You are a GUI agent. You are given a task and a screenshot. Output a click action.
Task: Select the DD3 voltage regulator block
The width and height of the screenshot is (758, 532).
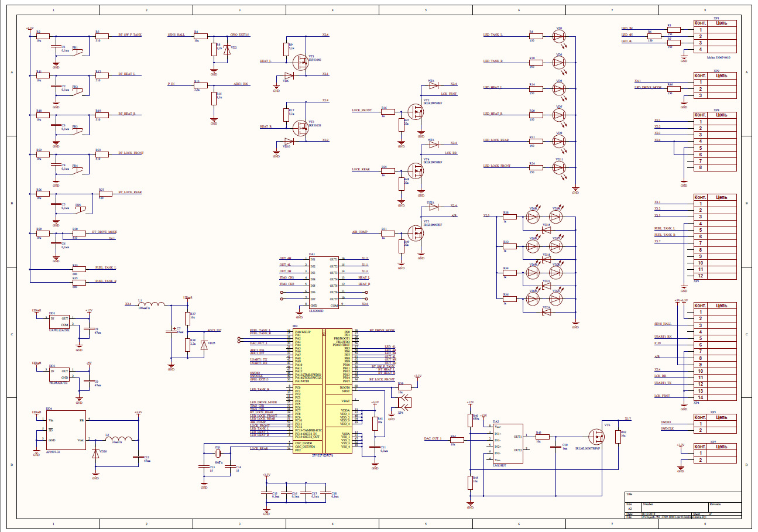click(59, 374)
